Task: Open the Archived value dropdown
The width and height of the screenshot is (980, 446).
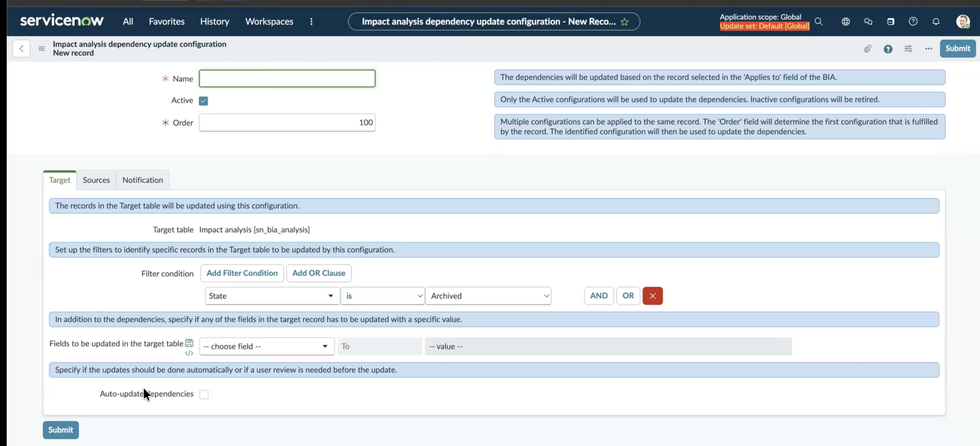Action: pos(488,296)
